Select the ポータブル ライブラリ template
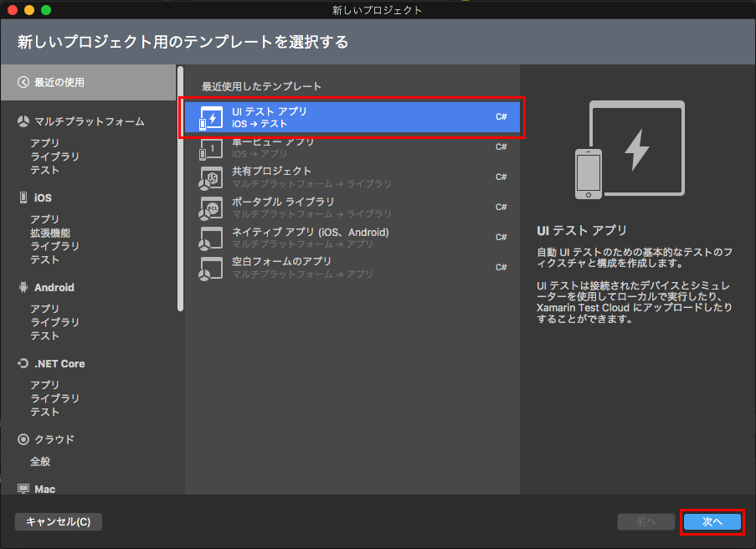 pyautogui.click(x=352, y=208)
